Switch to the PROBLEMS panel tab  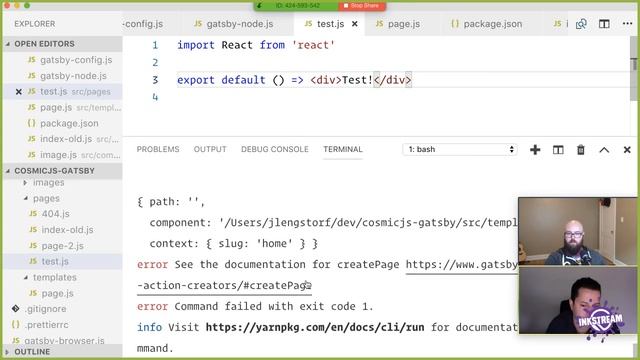click(x=158, y=149)
